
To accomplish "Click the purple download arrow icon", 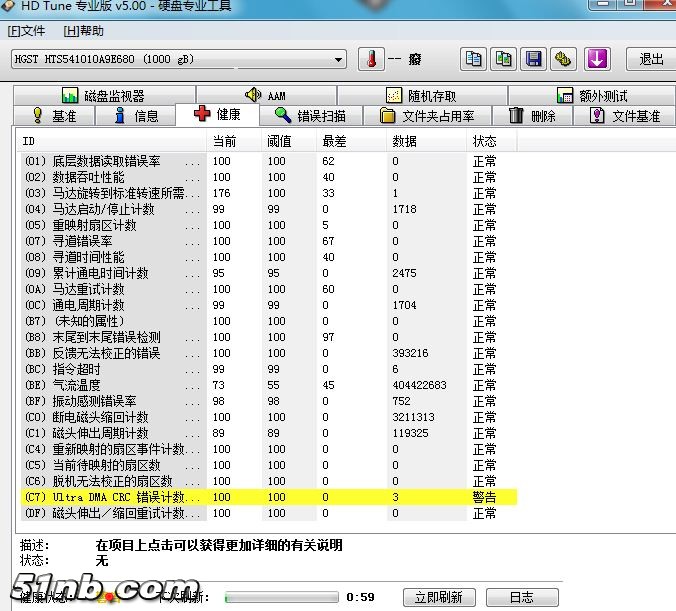I will (x=598, y=59).
